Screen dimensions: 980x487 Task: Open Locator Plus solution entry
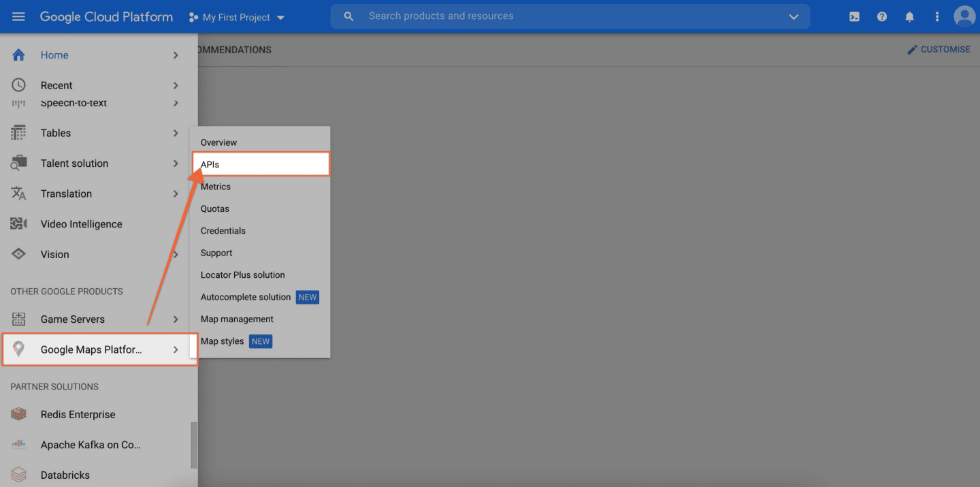(260, 275)
